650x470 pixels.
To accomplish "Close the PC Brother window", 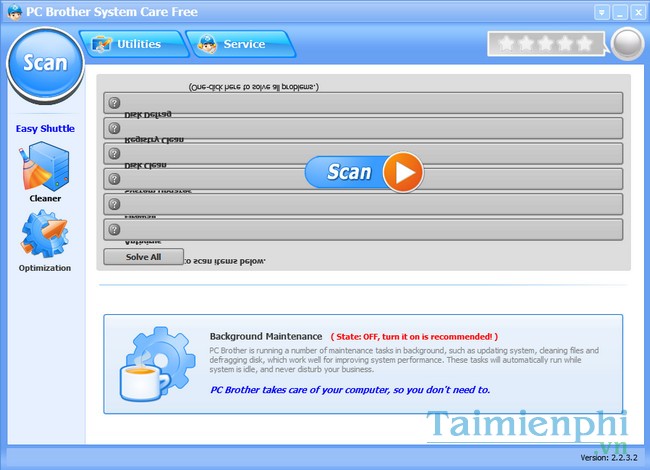I will [638, 12].
